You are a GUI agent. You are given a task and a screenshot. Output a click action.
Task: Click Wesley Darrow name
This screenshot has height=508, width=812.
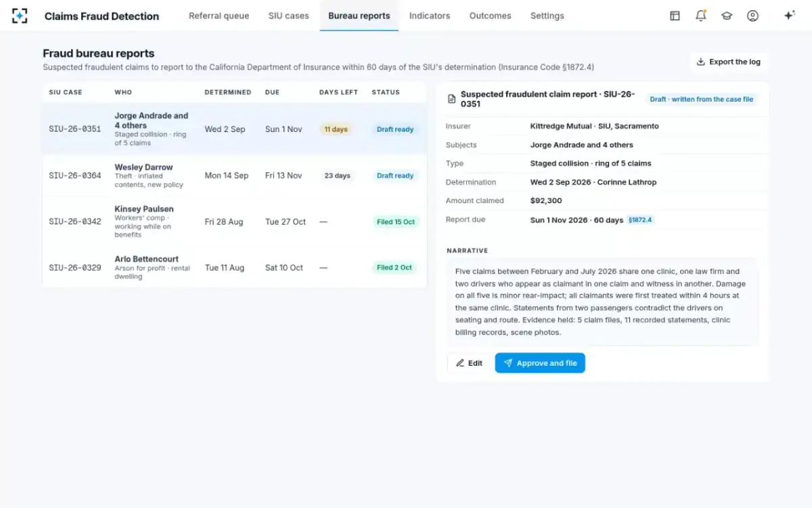(143, 167)
